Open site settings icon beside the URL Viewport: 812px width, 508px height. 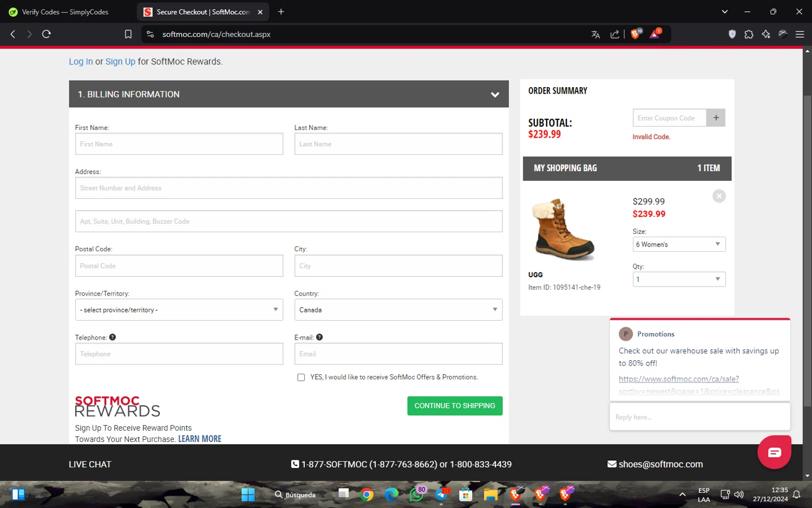click(x=150, y=34)
